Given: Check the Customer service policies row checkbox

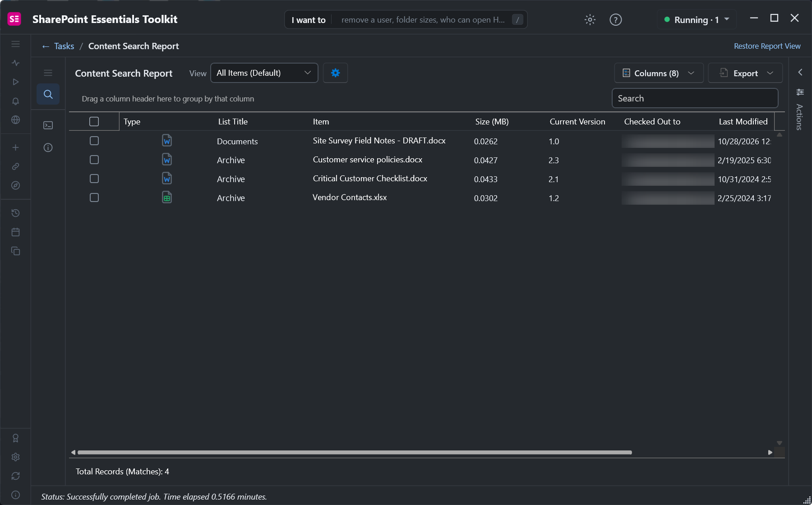Looking at the screenshot, I should 94,160.
